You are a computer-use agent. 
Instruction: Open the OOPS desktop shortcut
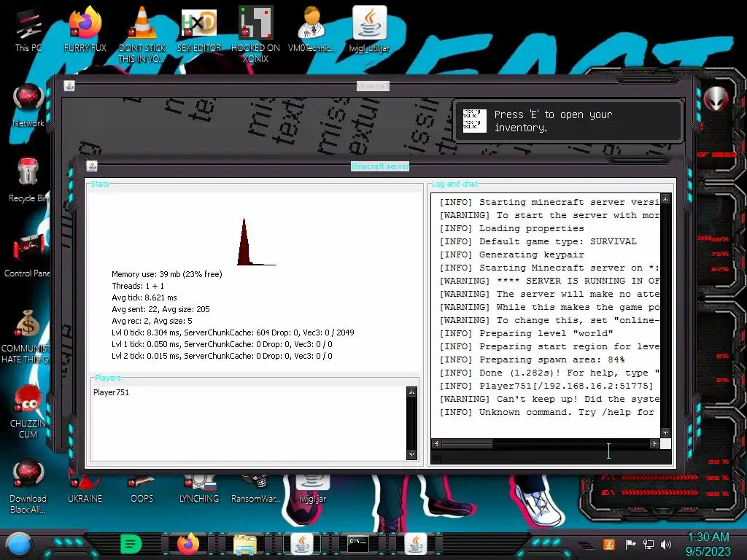142,491
